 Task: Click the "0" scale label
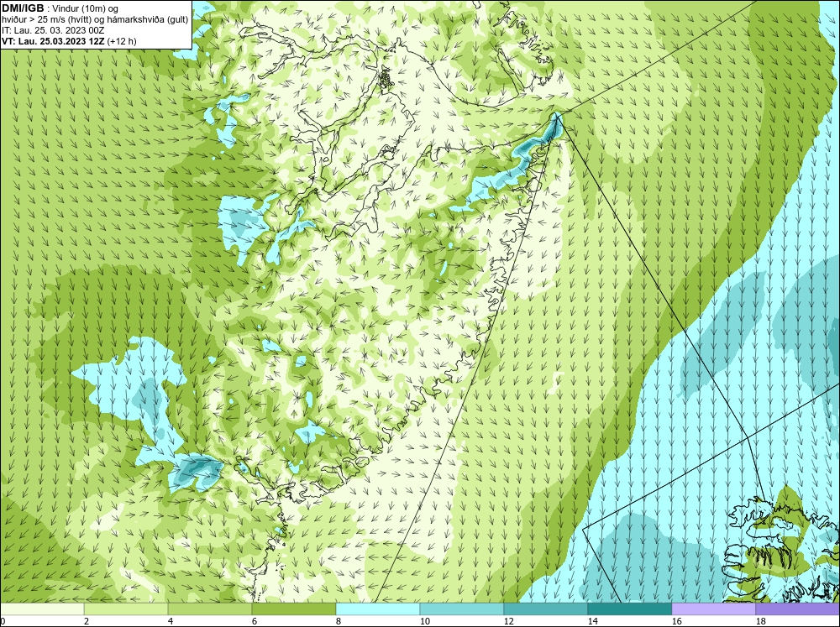coord(3,621)
